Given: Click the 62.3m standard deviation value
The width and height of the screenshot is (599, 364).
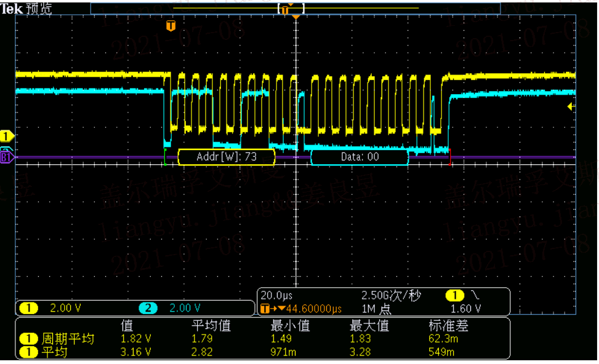Looking at the screenshot, I should tap(443, 338).
